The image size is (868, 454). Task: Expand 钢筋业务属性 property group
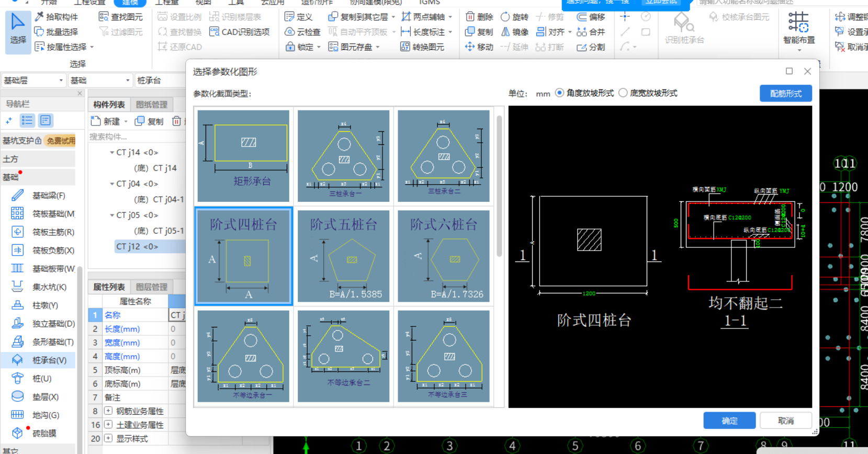click(x=108, y=411)
